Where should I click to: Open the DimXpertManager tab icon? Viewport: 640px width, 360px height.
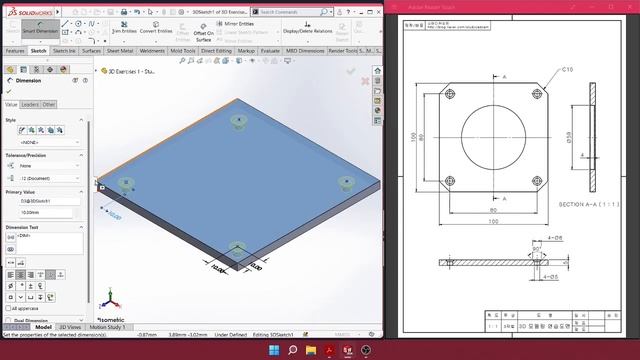coord(50,69)
